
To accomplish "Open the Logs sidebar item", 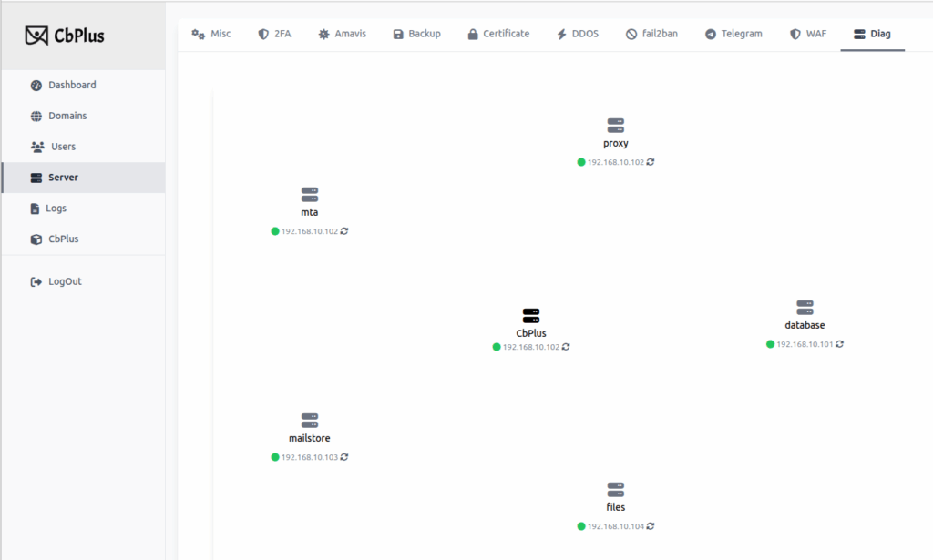I will [56, 209].
